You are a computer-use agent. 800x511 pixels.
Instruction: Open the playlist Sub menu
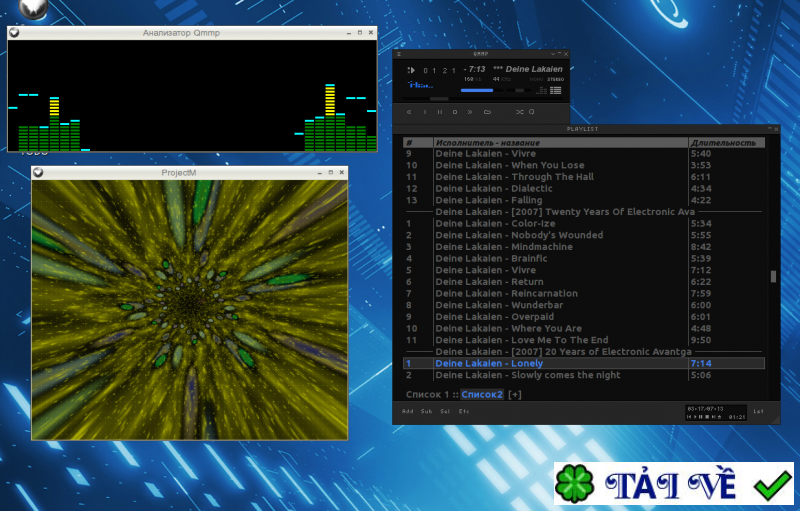(x=426, y=411)
